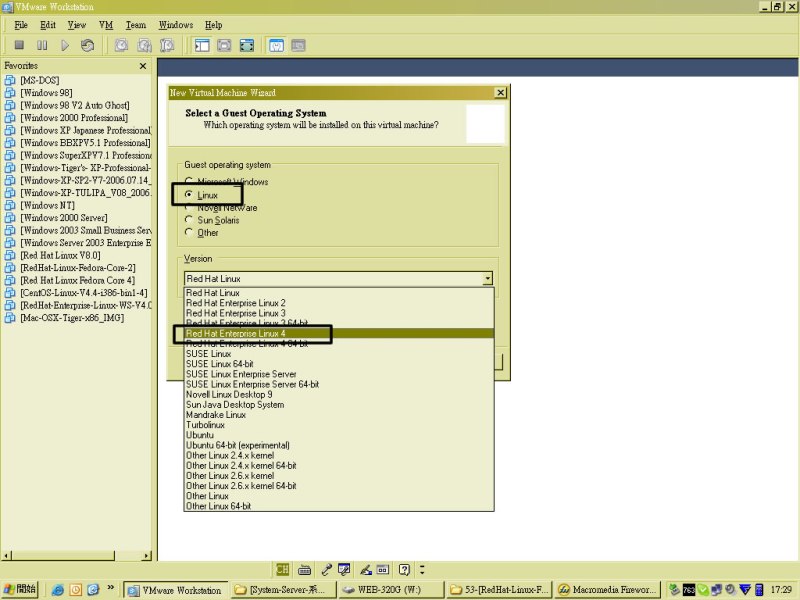Viewport: 800px width, 600px height.
Task: Choose SUSE Linux Enterprise Server
Action: click(x=339, y=374)
